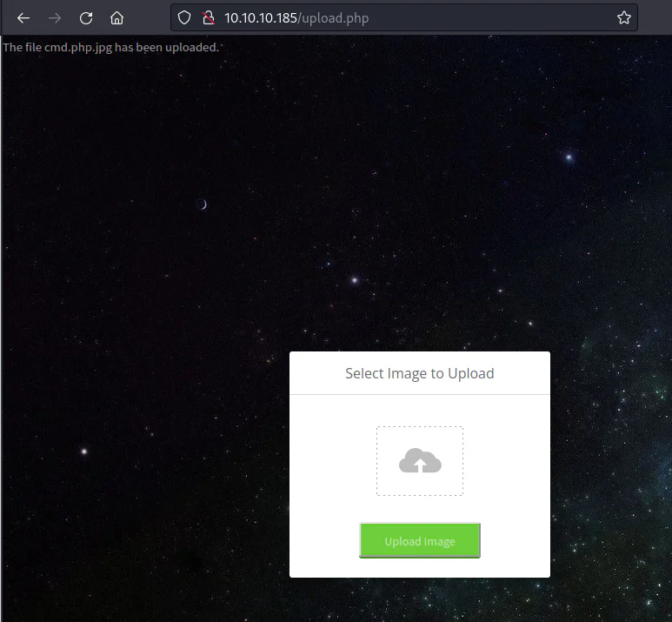
Task: Go back to the previous page
Action: [x=23, y=18]
